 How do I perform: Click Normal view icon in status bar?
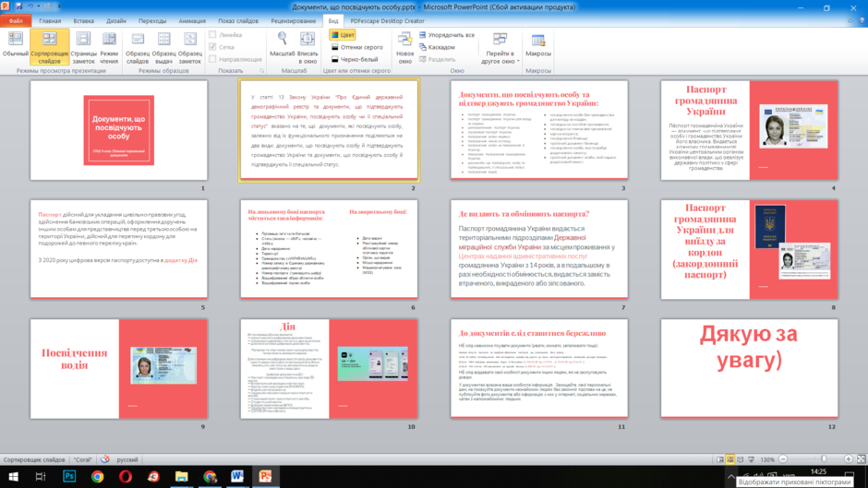click(x=719, y=459)
